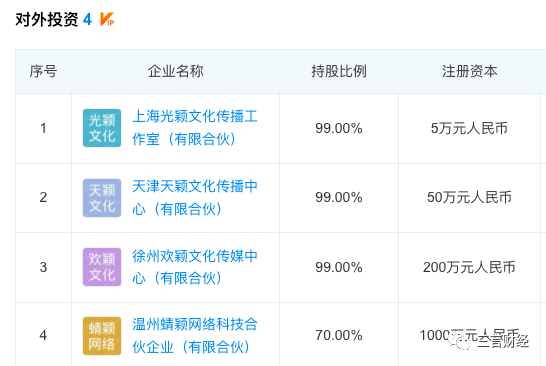Viewport: 546px width, 366px height.
Task: Click the 序号 column header
Action: [x=43, y=71]
